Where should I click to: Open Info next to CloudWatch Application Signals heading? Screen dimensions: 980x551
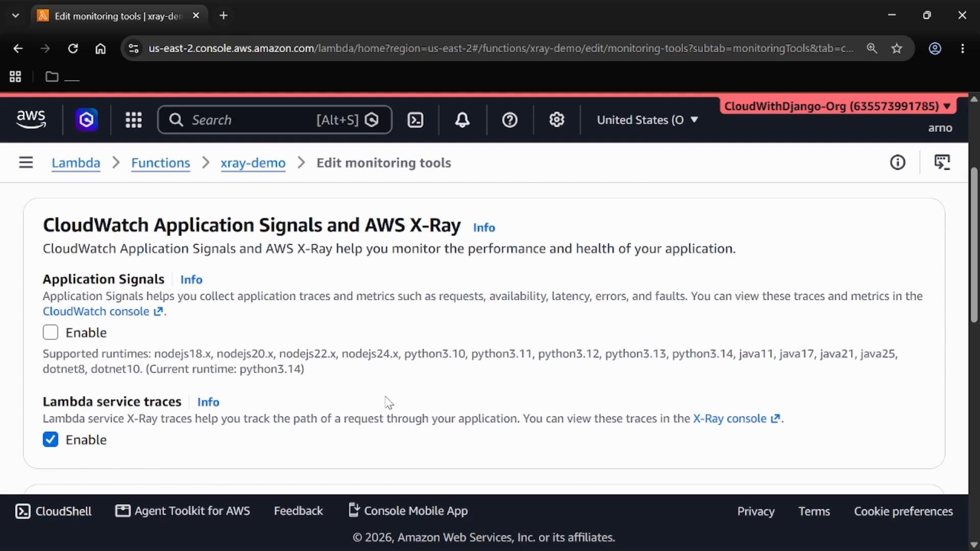tap(484, 228)
